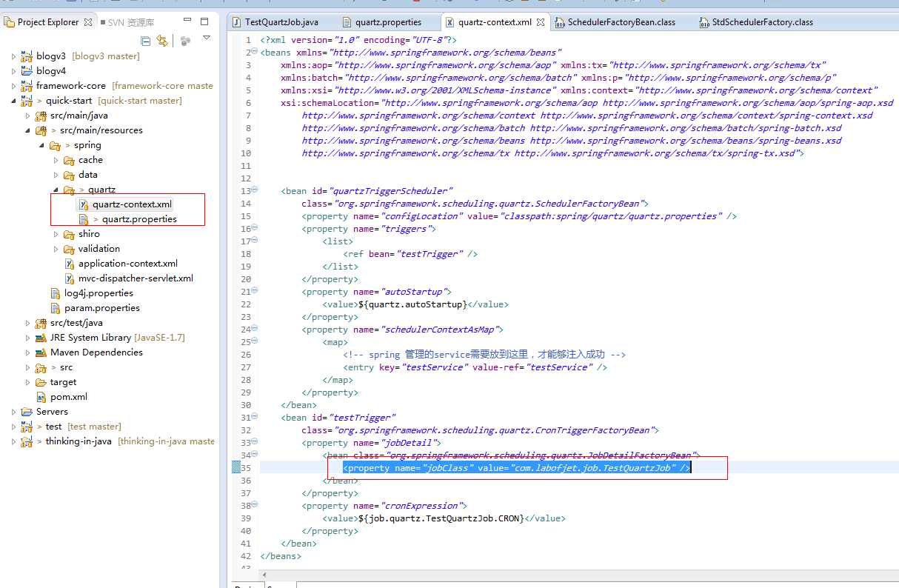Maximize the Project Explorer view
The height and width of the screenshot is (588, 899).
point(204,21)
